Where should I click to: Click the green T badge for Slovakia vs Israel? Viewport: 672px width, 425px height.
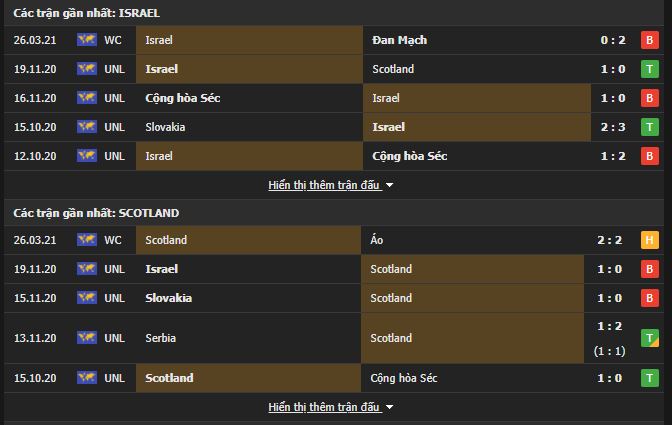(650, 127)
